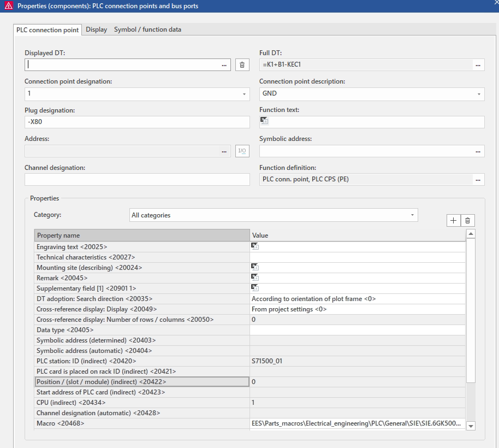Switch to the Display tab
The width and height of the screenshot is (499, 448).
point(96,30)
